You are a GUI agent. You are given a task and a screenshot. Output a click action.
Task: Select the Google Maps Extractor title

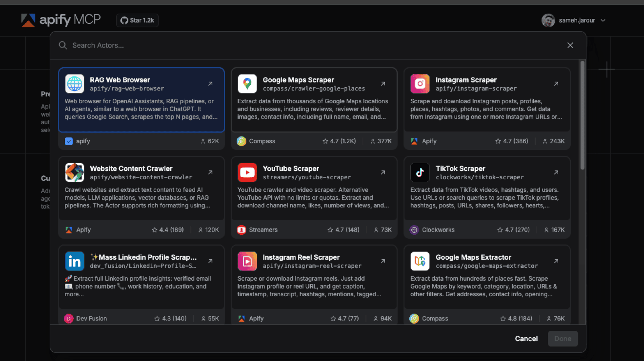coord(473,257)
